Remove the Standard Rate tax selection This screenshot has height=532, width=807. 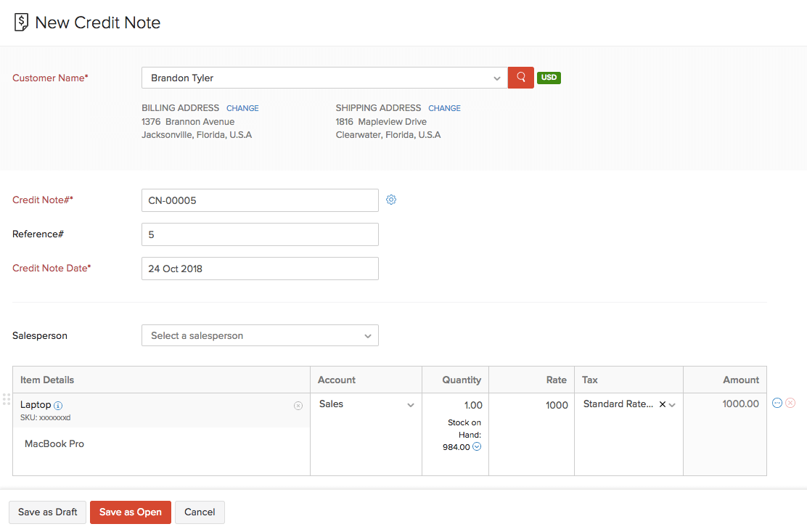point(662,405)
